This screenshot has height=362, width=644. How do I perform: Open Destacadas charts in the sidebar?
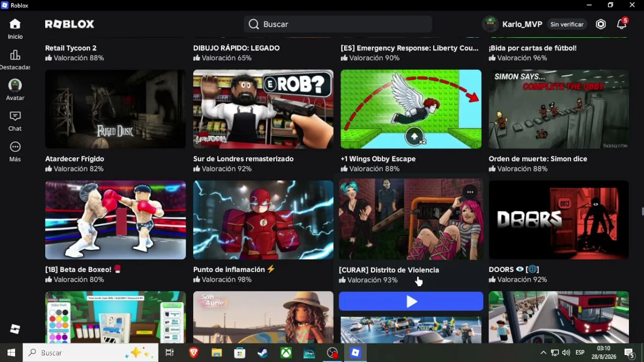15,60
